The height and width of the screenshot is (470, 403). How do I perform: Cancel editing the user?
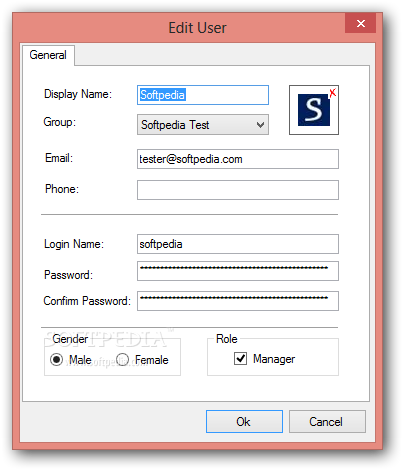tap(327, 422)
